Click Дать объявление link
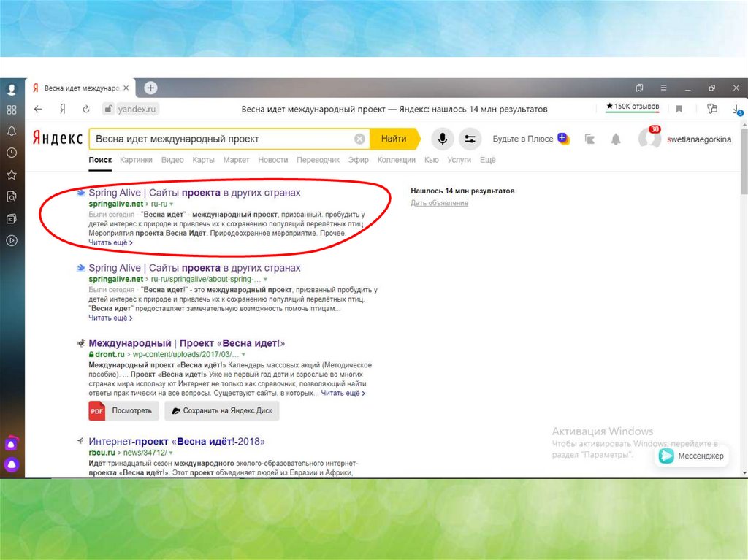The image size is (748, 560). [439, 203]
